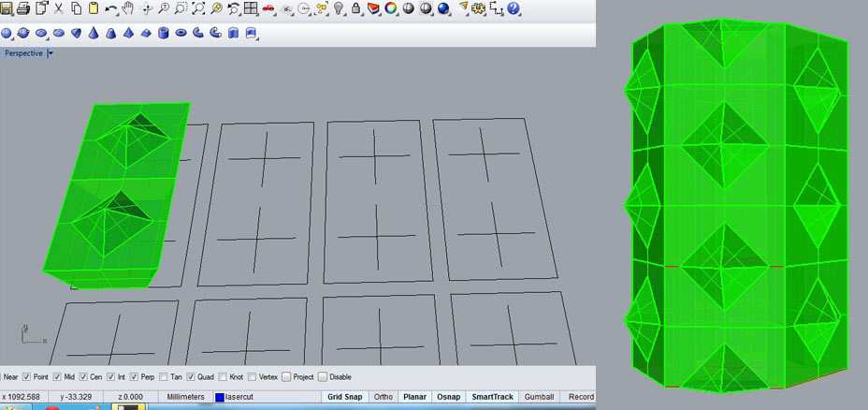Viewport: 868px width, 410px height.
Task: Create a cone solid
Action: click(x=94, y=34)
